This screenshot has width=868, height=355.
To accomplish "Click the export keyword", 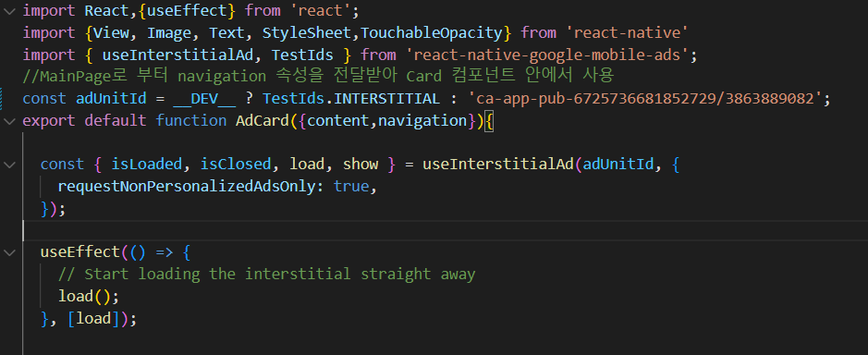I will tap(49, 121).
